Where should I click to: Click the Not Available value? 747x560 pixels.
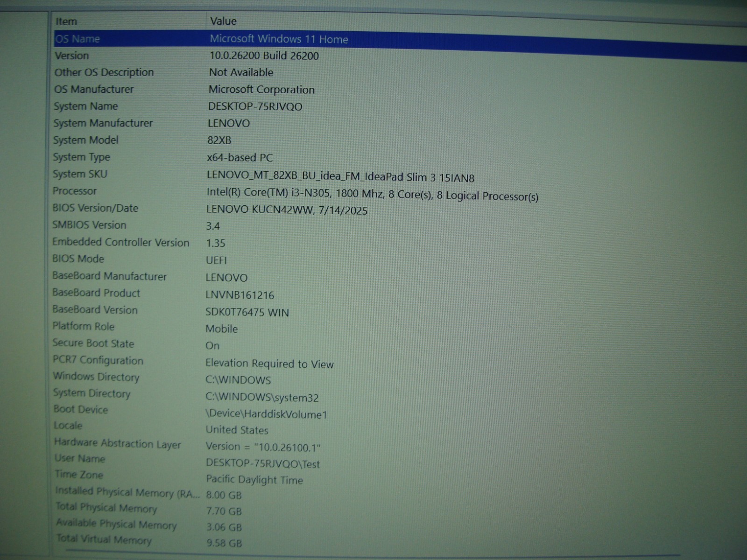coord(241,72)
